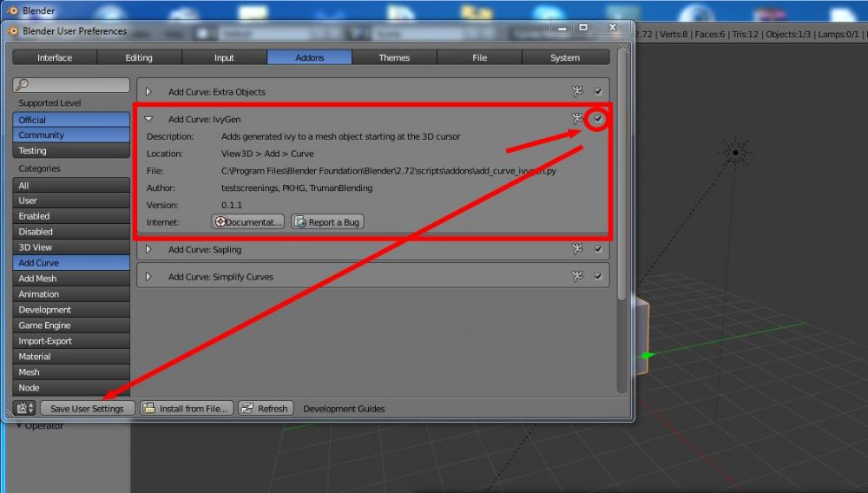This screenshot has height=493, width=868.
Task: Click the IvyGen file path text
Action: click(389, 171)
